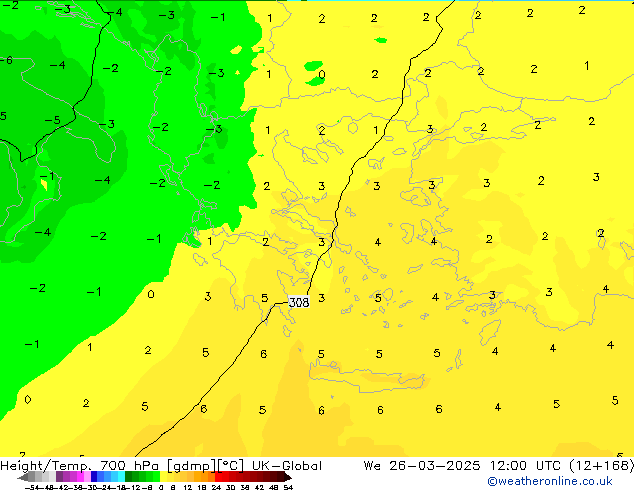The image size is (634, 490).
Task: Pick the yellow legend swatch near 0
Action: tap(163, 476)
